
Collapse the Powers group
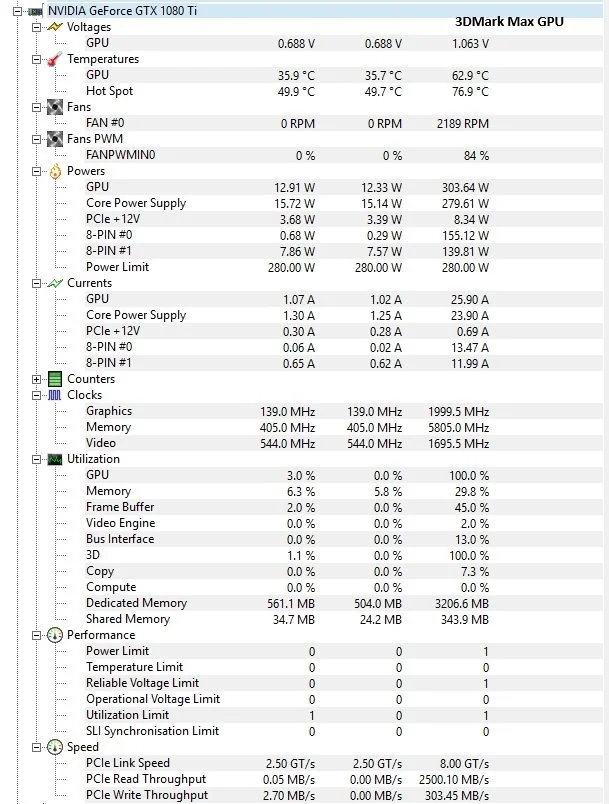pos(36,171)
